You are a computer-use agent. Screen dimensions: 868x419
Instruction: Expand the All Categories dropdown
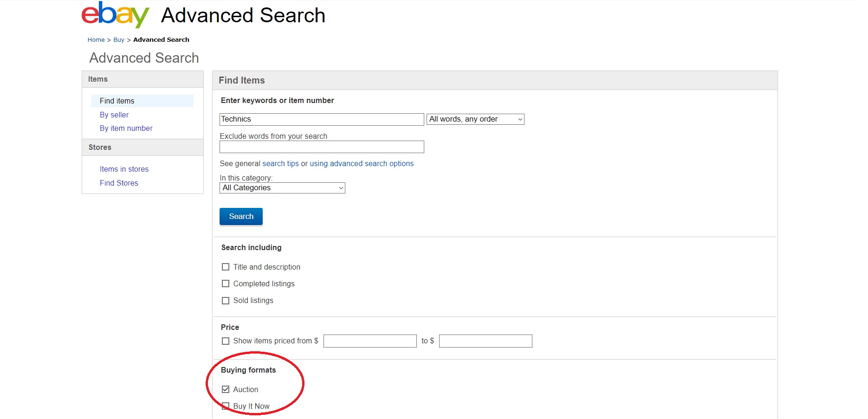[282, 188]
